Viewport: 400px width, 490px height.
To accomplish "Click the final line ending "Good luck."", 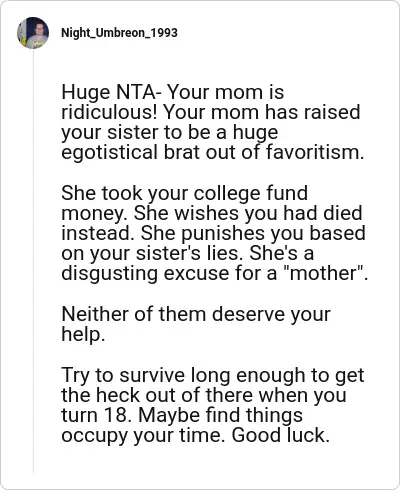I will pos(195,435).
